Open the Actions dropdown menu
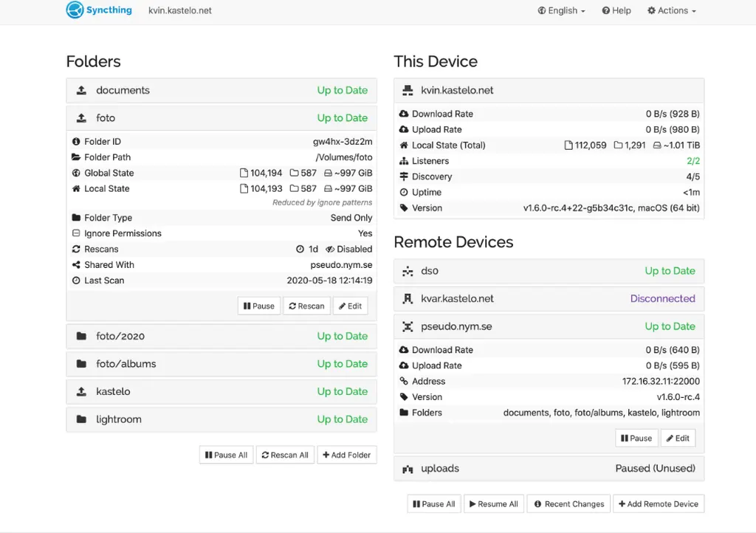This screenshot has height=533, width=756. 671,10
